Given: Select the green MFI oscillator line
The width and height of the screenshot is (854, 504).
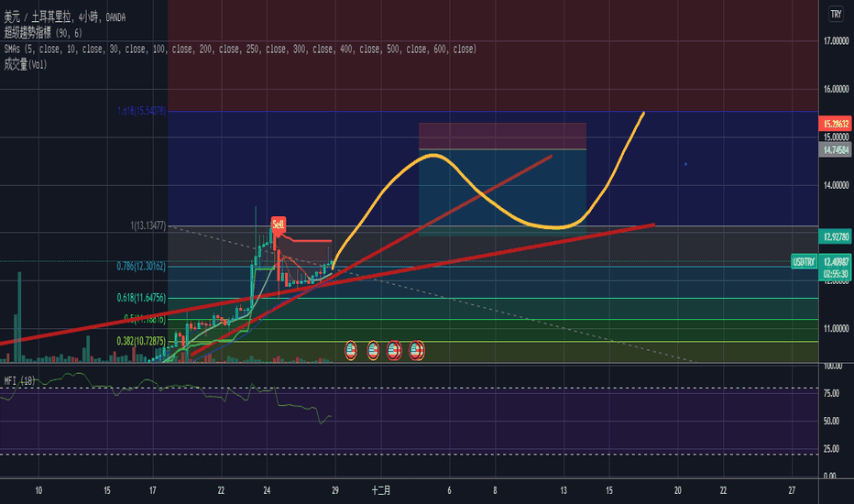Looking at the screenshot, I should coord(163,388).
